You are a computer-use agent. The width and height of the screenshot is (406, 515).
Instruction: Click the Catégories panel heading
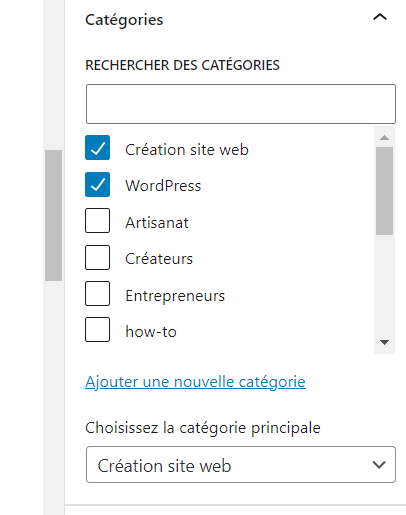coord(124,20)
